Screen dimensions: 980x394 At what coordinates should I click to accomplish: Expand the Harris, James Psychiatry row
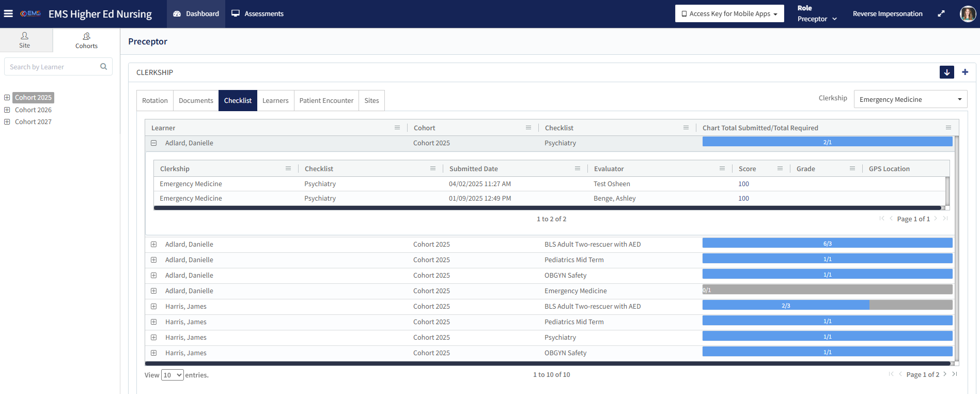click(x=153, y=338)
